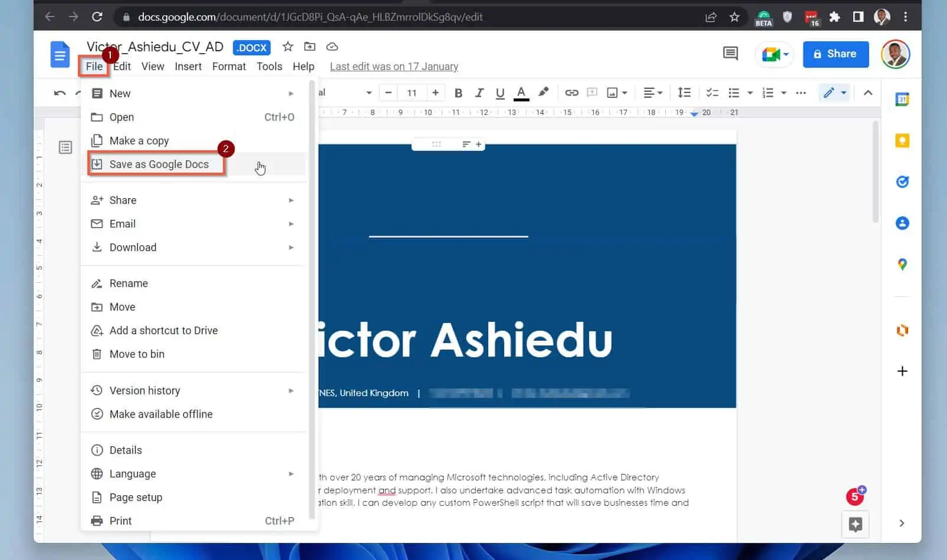Open Google Keep side panel
947x560 pixels.
pyautogui.click(x=902, y=140)
